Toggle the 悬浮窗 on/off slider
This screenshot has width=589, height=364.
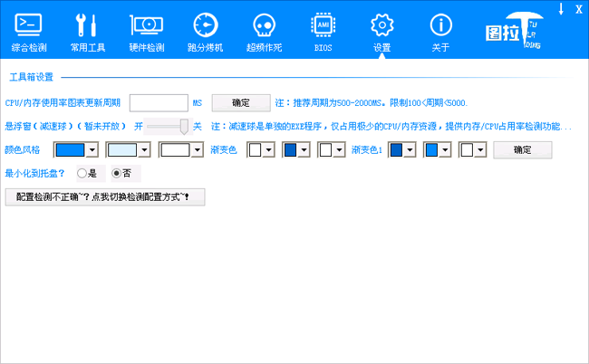point(168,127)
